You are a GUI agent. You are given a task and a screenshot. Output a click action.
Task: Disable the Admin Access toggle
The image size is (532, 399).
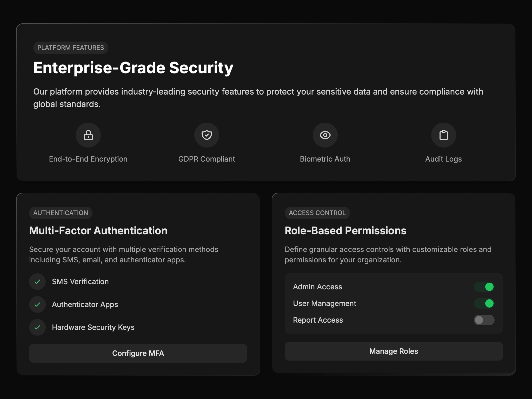click(x=484, y=287)
